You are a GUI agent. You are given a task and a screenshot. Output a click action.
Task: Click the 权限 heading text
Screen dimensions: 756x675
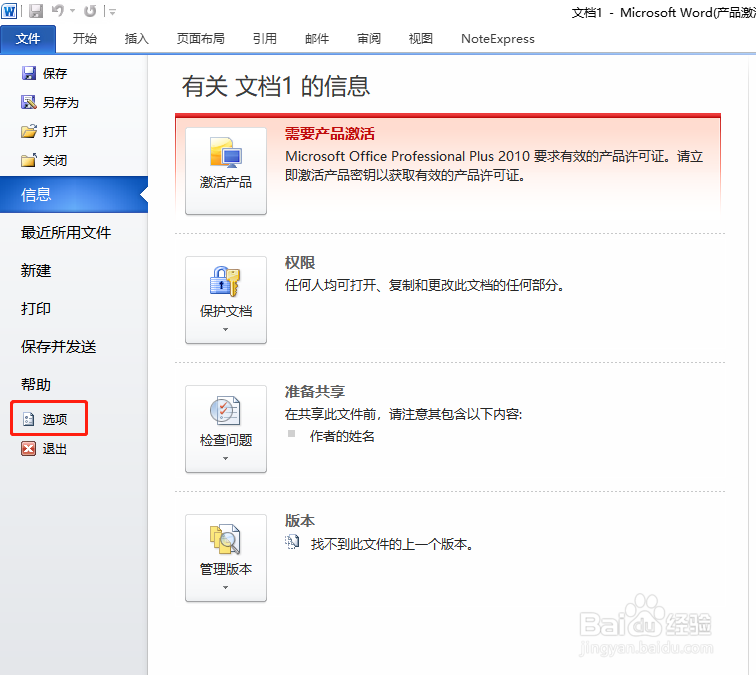[x=300, y=262]
